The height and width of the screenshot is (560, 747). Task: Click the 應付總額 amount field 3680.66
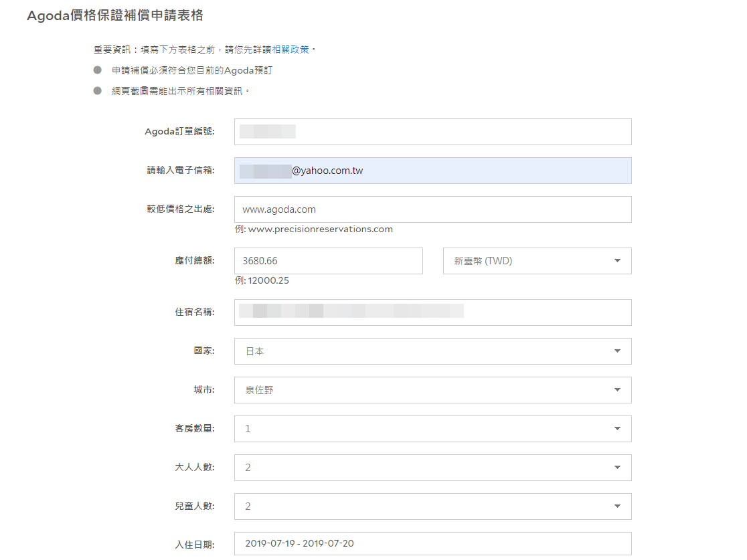click(x=328, y=261)
